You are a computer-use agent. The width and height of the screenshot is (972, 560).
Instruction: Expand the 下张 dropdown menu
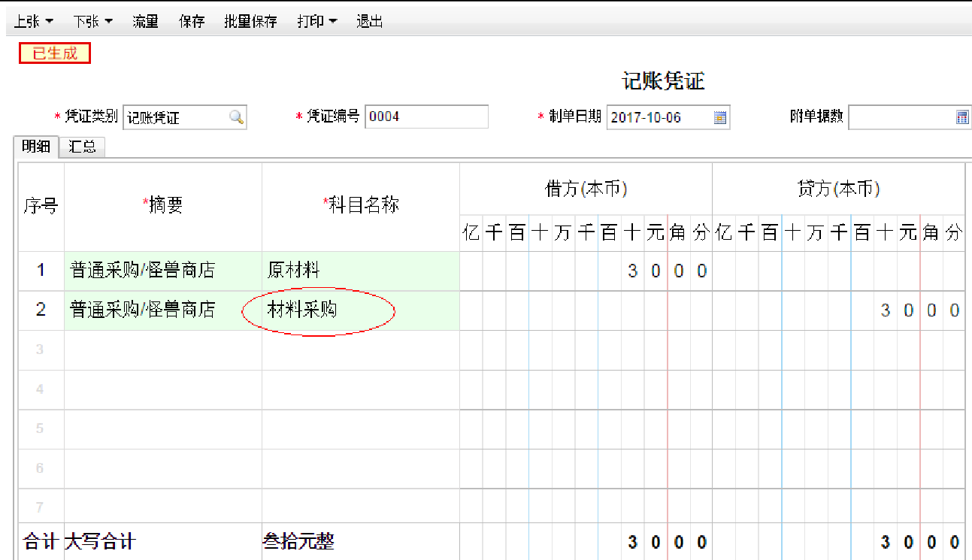(93, 22)
